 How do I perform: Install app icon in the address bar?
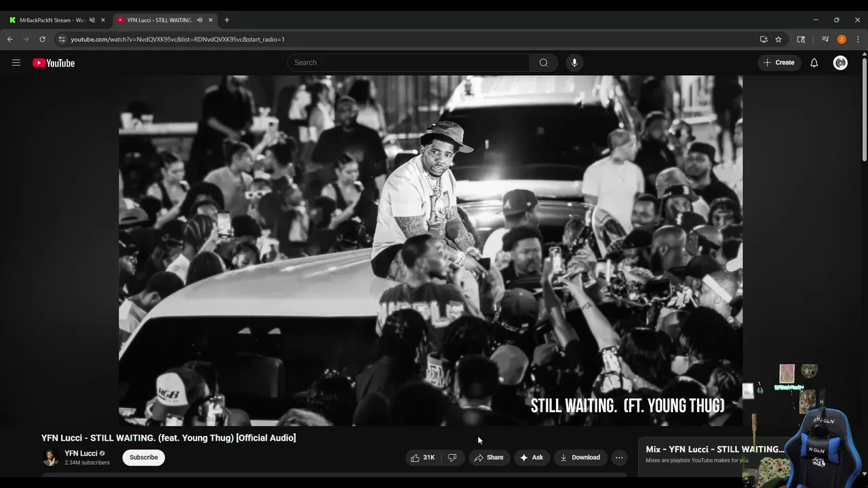[764, 39]
